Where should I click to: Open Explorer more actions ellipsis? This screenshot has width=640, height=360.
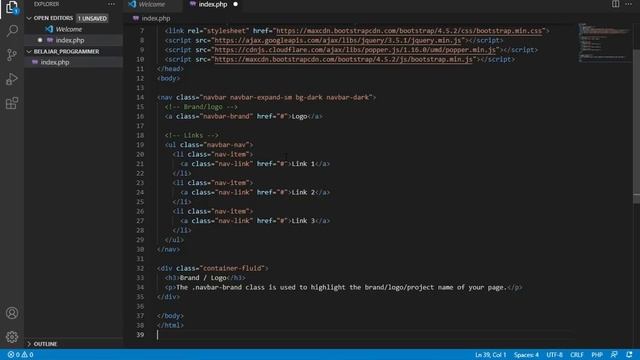pyautogui.click(x=111, y=4)
